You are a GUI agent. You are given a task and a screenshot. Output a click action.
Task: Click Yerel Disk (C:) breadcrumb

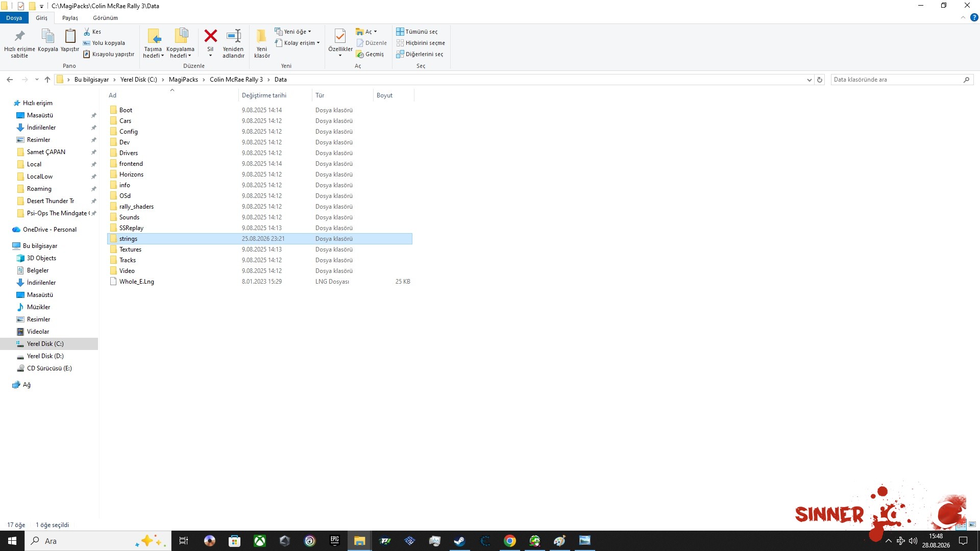point(139,80)
